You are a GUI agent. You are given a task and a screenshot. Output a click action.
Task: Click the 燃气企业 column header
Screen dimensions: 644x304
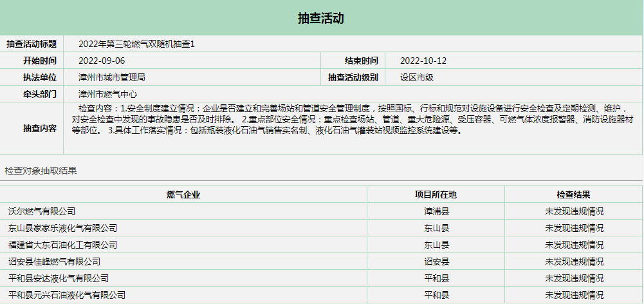pos(183,195)
